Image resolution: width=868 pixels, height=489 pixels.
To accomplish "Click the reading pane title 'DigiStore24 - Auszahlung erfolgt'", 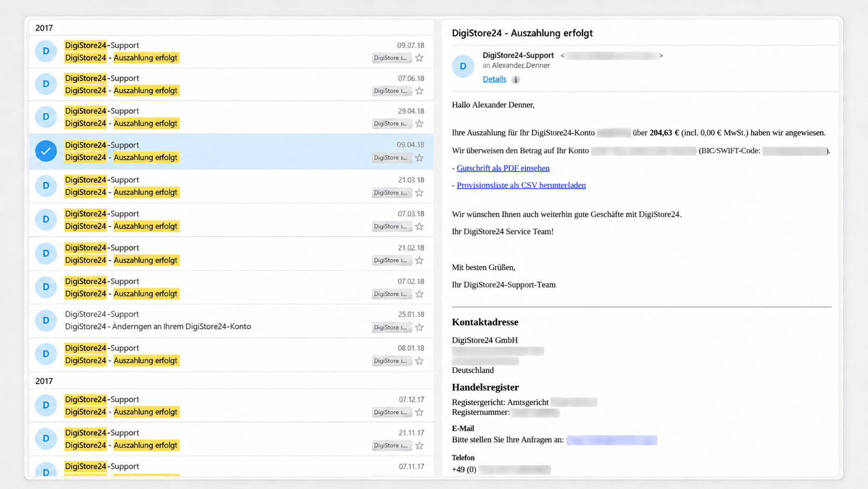I will click(522, 33).
